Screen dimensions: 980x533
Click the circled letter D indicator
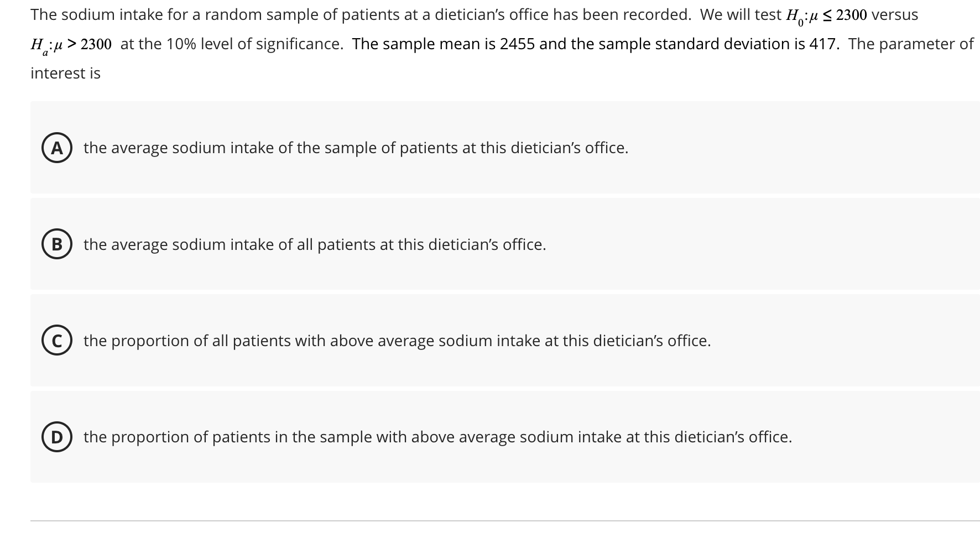pos(58,437)
